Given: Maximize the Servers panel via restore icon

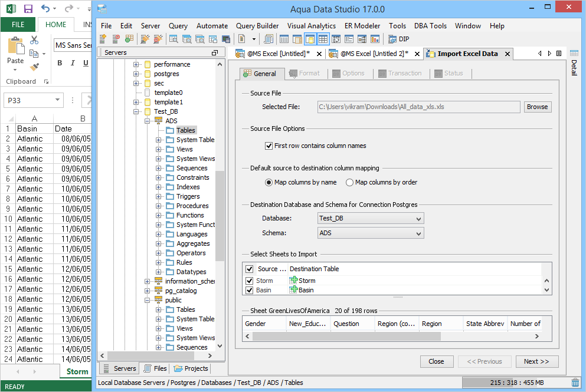Looking at the screenshot, I should (x=215, y=52).
